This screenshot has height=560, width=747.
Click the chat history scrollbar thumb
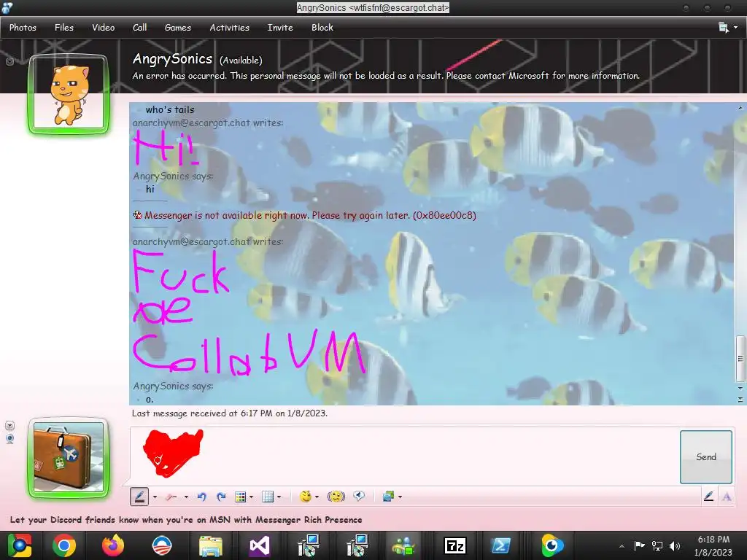(740, 359)
